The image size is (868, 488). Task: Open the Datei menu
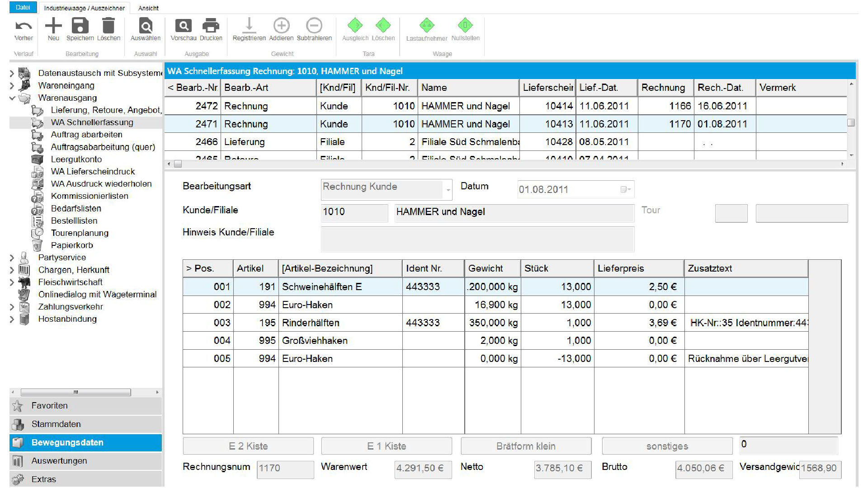coord(23,7)
